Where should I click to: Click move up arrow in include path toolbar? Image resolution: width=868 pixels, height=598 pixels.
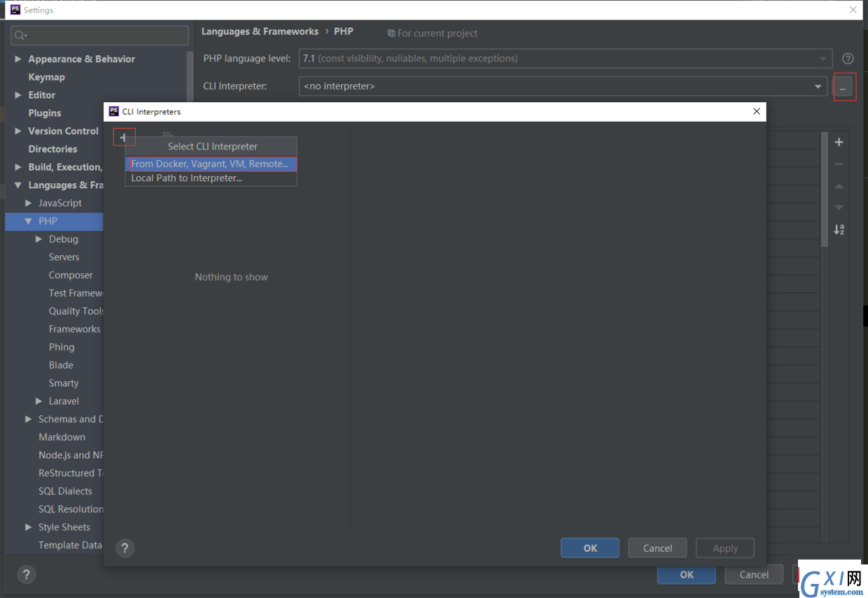(x=839, y=186)
